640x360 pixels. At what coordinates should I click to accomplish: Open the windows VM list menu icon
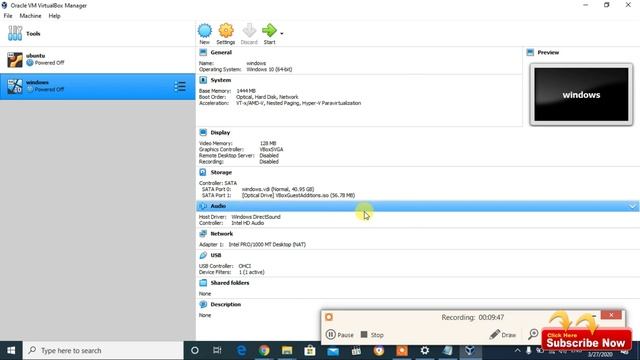click(x=180, y=87)
